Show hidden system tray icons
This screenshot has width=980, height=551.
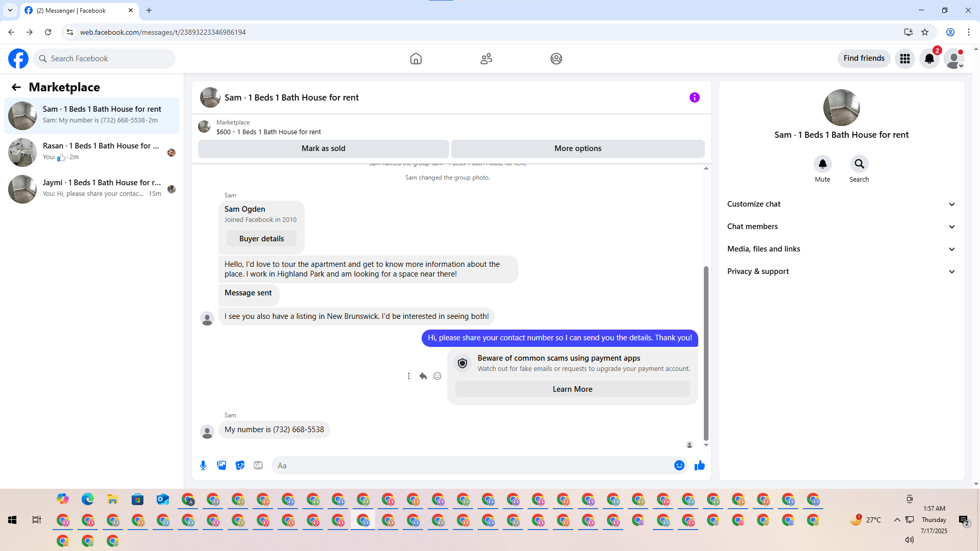tap(897, 520)
